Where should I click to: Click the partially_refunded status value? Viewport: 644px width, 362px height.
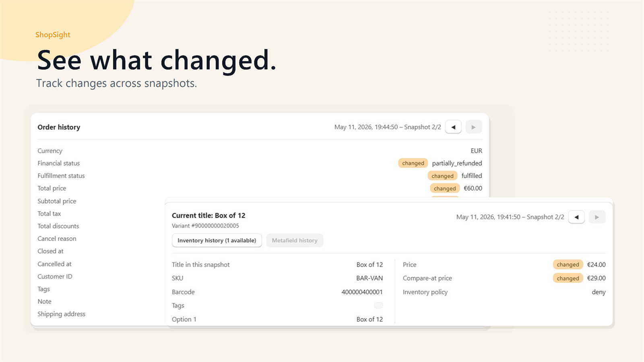pos(457,163)
